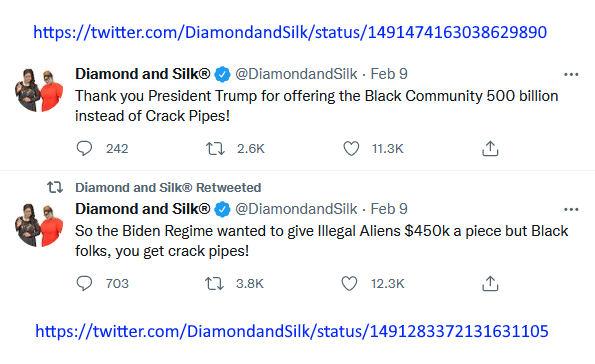Verified badge on the first tweet
595x364 pixels.
(x=222, y=74)
